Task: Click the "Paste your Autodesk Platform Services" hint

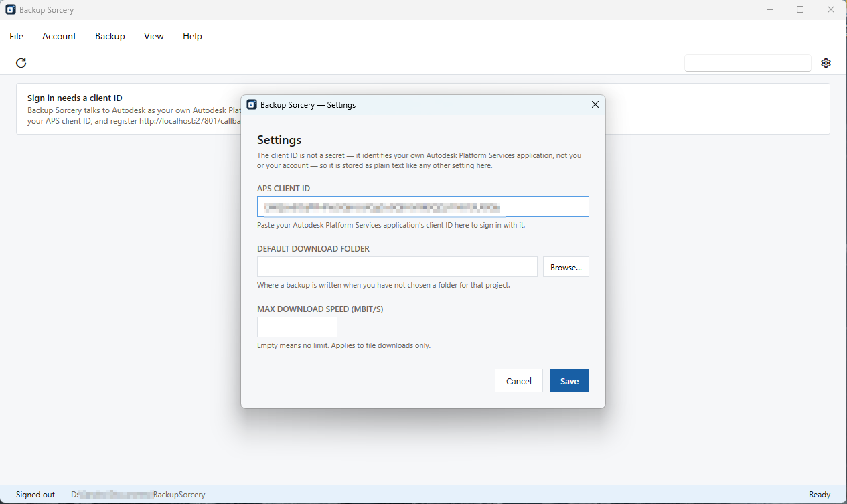Action: coord(391,226)
